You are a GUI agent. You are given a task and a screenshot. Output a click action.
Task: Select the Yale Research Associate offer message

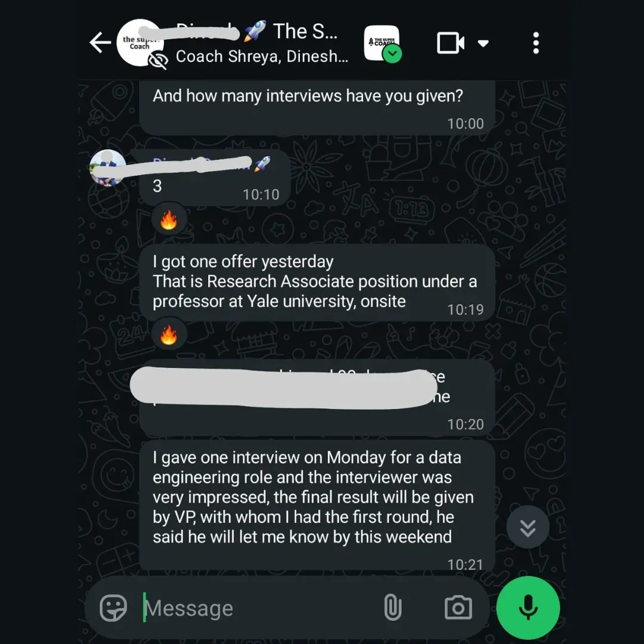pos(317,283)
